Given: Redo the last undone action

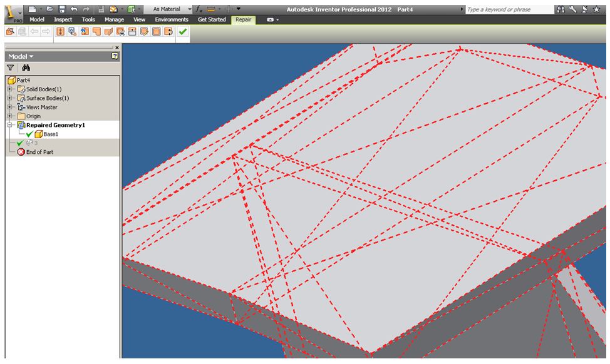Looking at the screenshot, I should [x=86, y=9].
